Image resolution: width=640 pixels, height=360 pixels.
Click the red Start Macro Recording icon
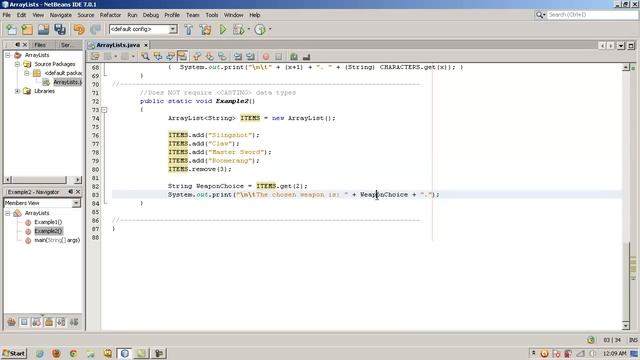(266, 56)
